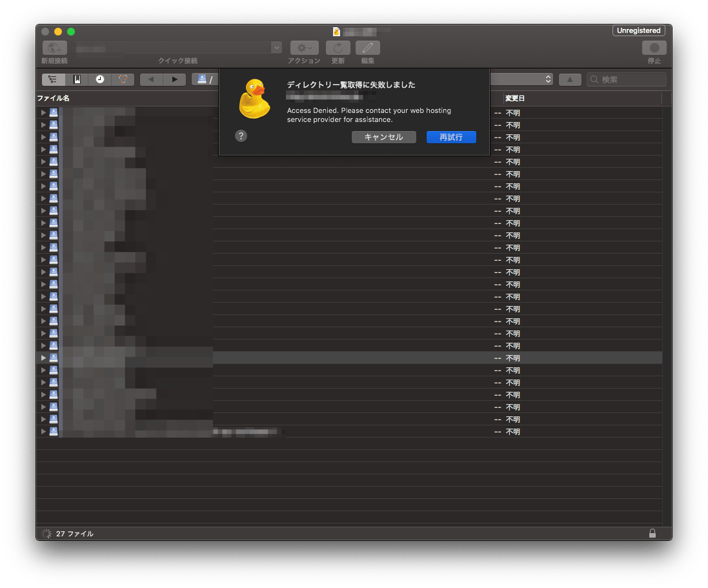Image resolution: width=708 pixels, height=588 pixels.
Task: Click the Unregistered badge in title bar
Action: 638,30
